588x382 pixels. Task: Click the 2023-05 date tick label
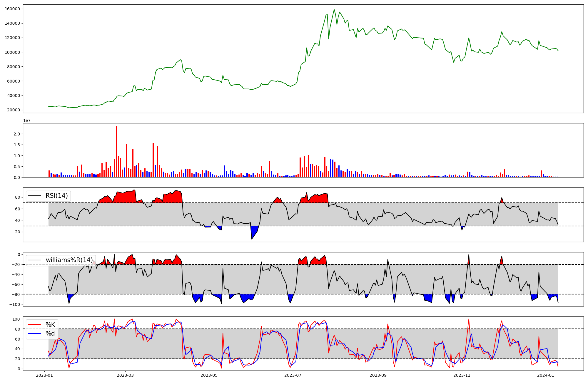click(209, 375)
